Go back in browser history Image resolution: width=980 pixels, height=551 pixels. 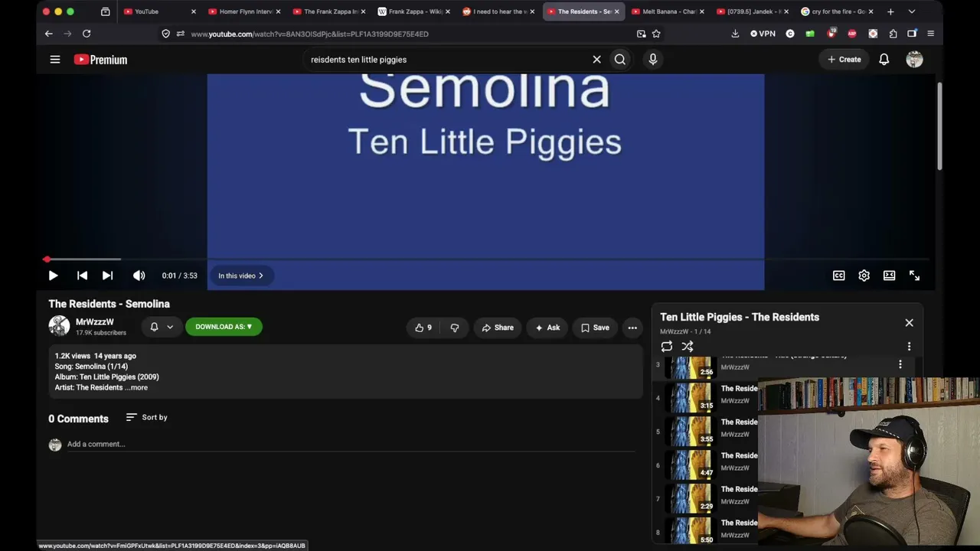tap(48, 34)
